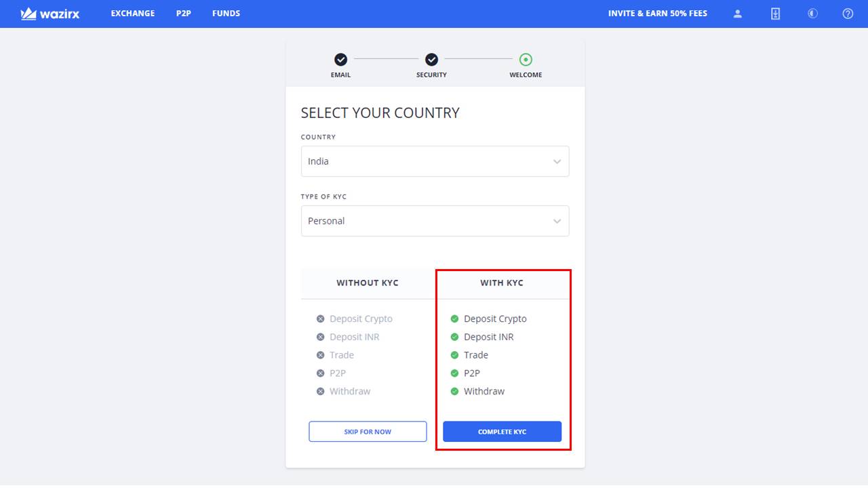Viewport: 868px width, 488px height.
Task: Click the cross icon beside grey P2P
Action: [320, 373]
